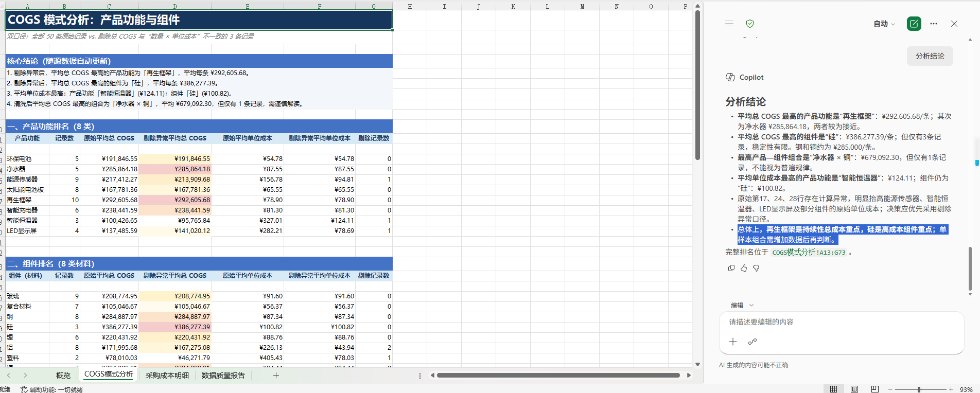980x393 pixels.
Task: Select column D header
Action: pos(175,6)
